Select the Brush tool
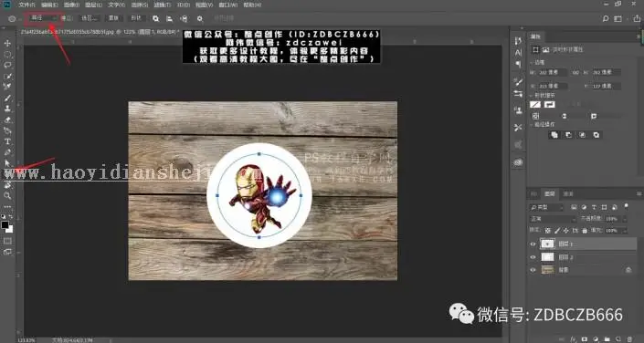This screenshot has width=644, height=343. [7, 98]
